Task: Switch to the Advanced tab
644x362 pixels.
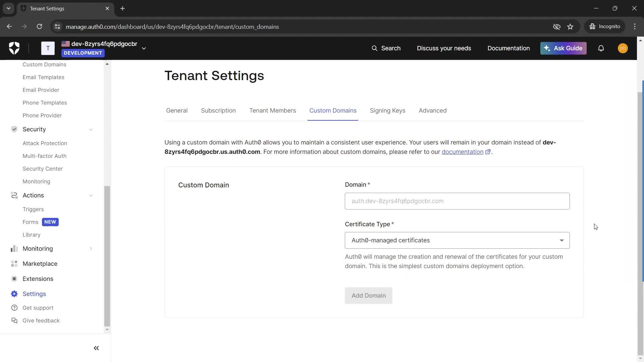Action: click(432, 111)
